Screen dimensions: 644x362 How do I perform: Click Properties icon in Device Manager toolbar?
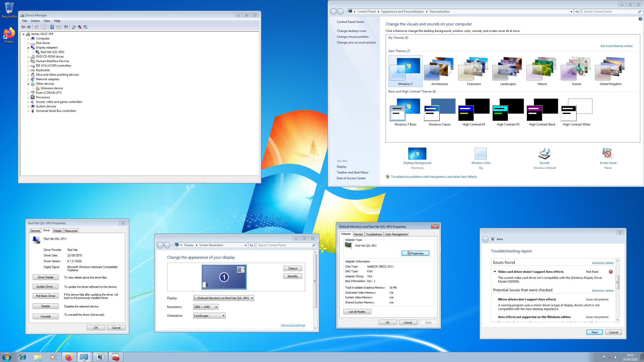coord(45,27)
